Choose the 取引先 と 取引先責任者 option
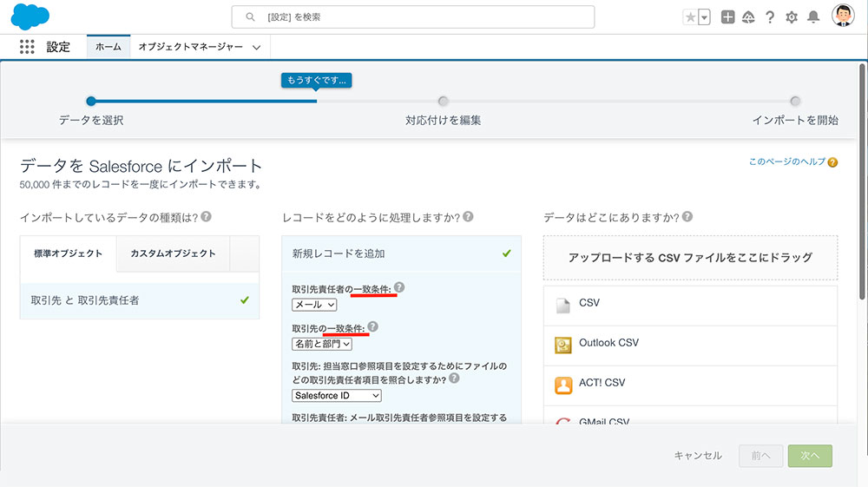Viewport: 868px width, 487px height. tap(140, 300)
